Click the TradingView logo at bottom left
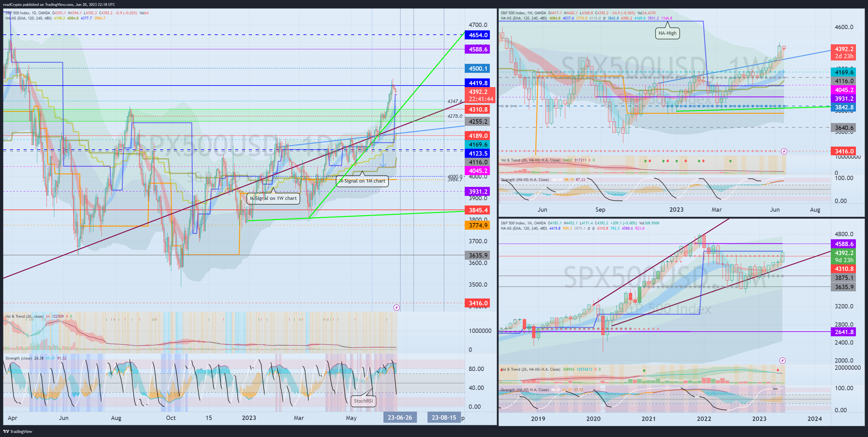Viewport: 868px width, 437px height. (x=18, y=431)
